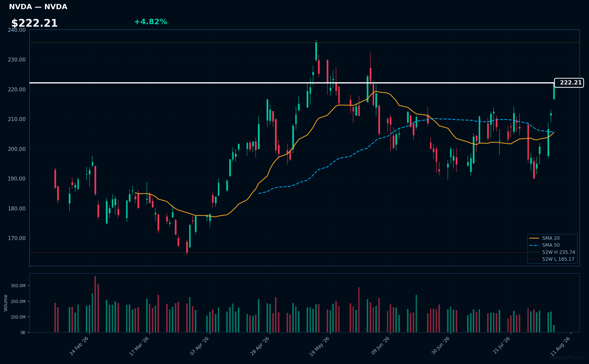
Task: Click the 09 Jun '26 date label
Action: tap(380, 346)
